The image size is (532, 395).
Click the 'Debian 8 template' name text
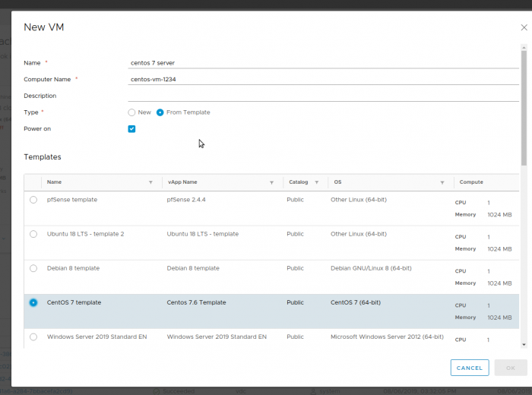73,268
